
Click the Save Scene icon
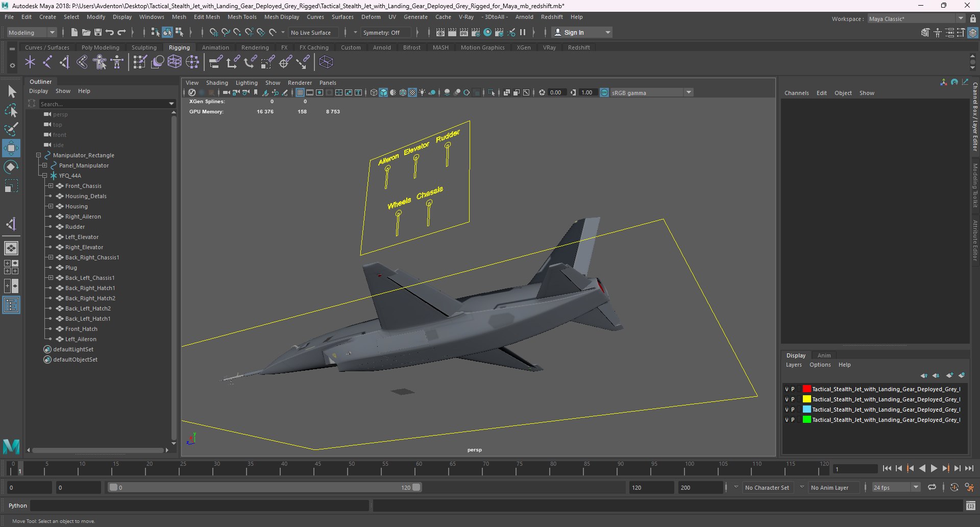[x=98, y=32]
